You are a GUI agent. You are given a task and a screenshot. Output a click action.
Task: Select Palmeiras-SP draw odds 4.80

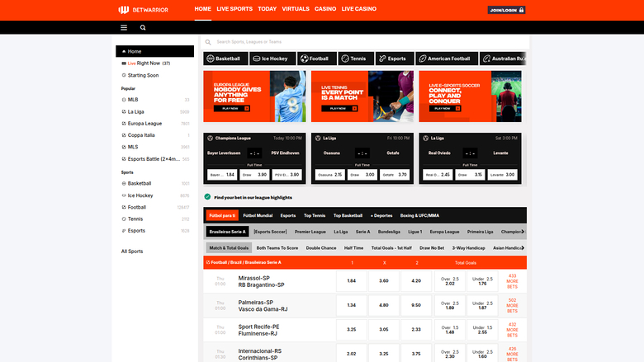(x=384, y=305)
